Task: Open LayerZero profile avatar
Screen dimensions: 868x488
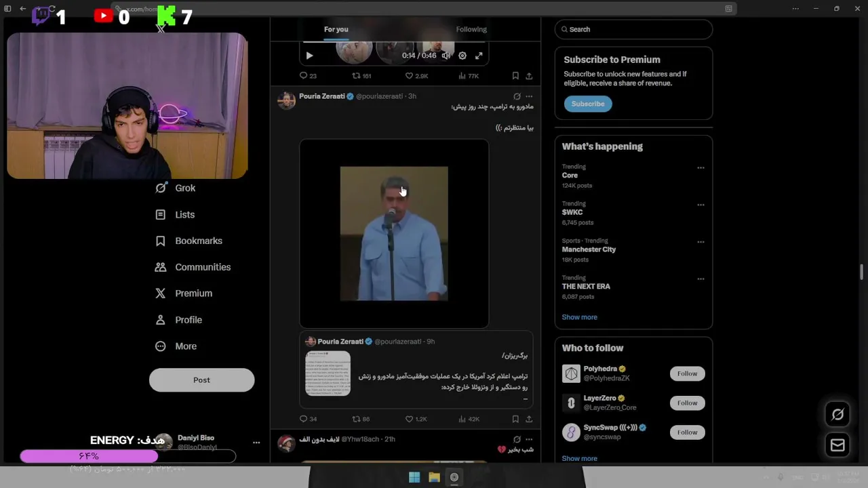Action: click(x=571, y=403)
